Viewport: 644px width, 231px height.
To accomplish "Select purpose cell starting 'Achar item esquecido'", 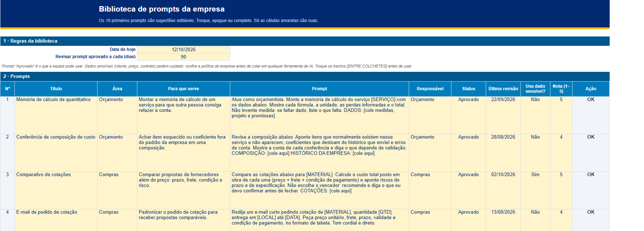I will click(x=184, y=153).
